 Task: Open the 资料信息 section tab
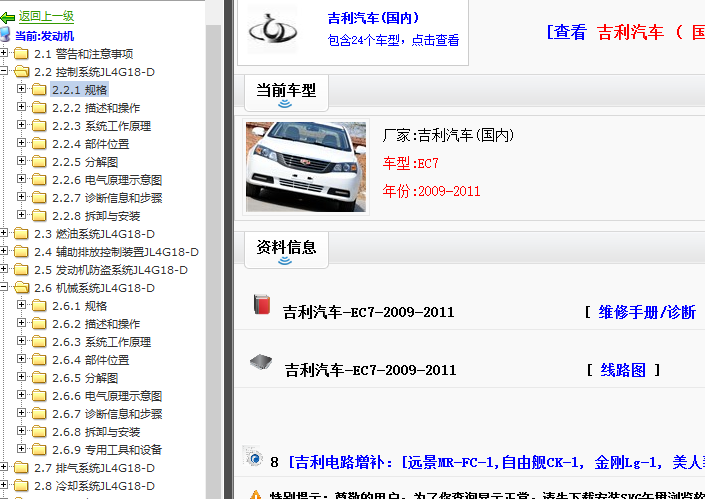click(286, 250)
